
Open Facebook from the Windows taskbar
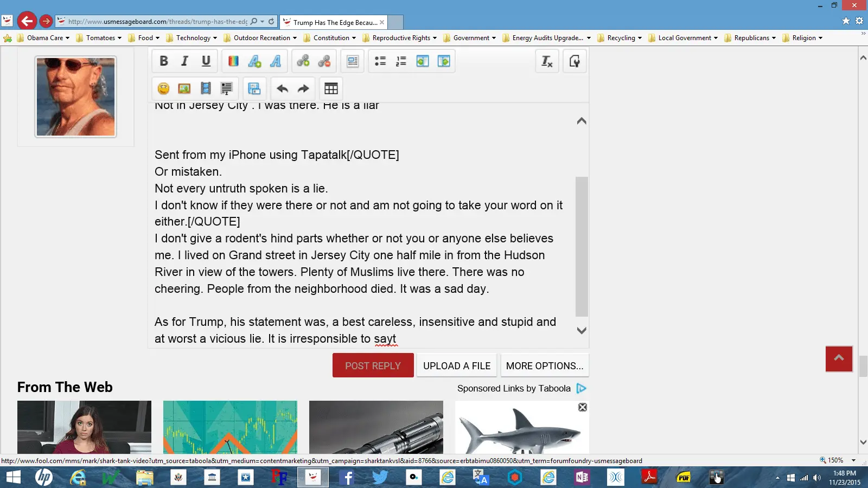(x=347, y=478)
